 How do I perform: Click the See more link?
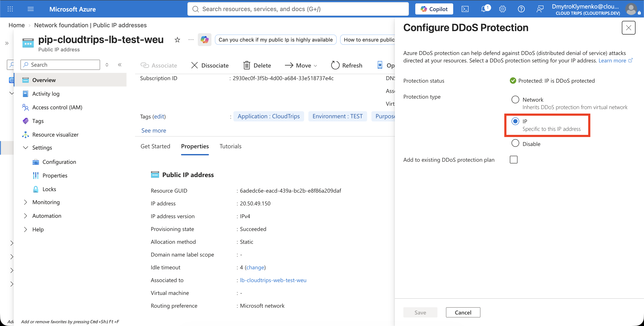154,130
